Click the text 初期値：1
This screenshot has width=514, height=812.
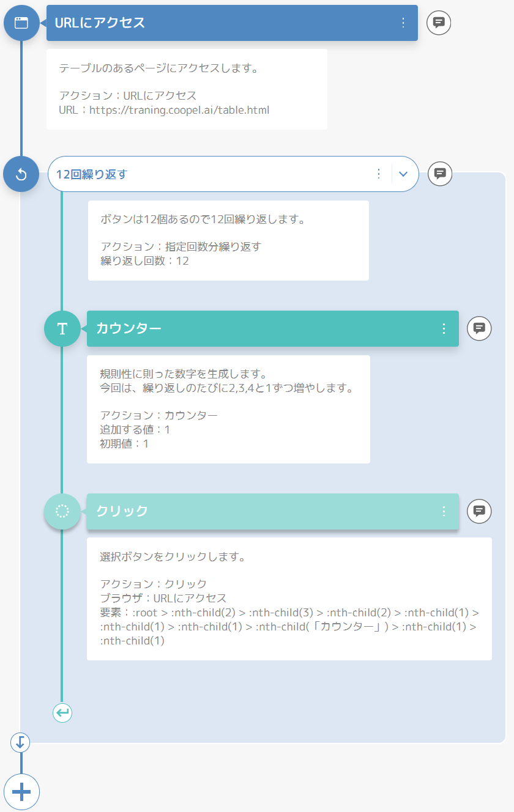tap(124, 444)
